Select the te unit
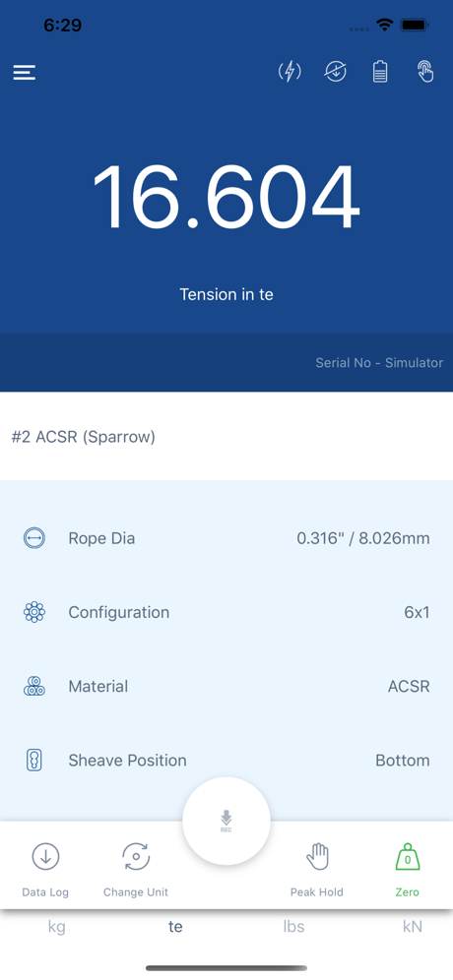Image resolution: width=453 pixels, height=980 pixels. coord(175,926)
